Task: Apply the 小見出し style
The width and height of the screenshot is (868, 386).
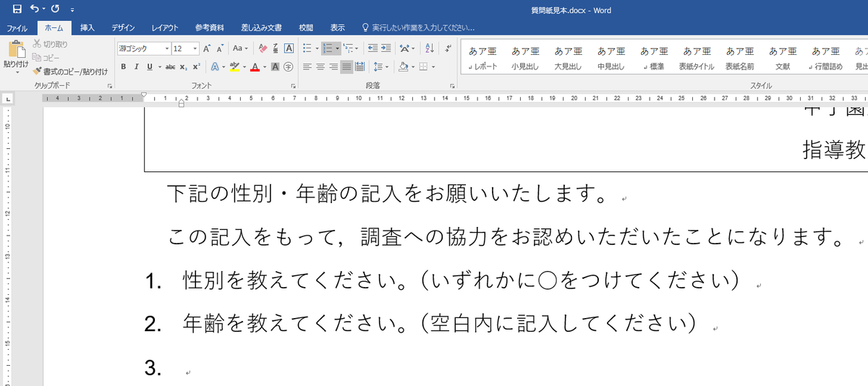Action: tap(525, 59)
